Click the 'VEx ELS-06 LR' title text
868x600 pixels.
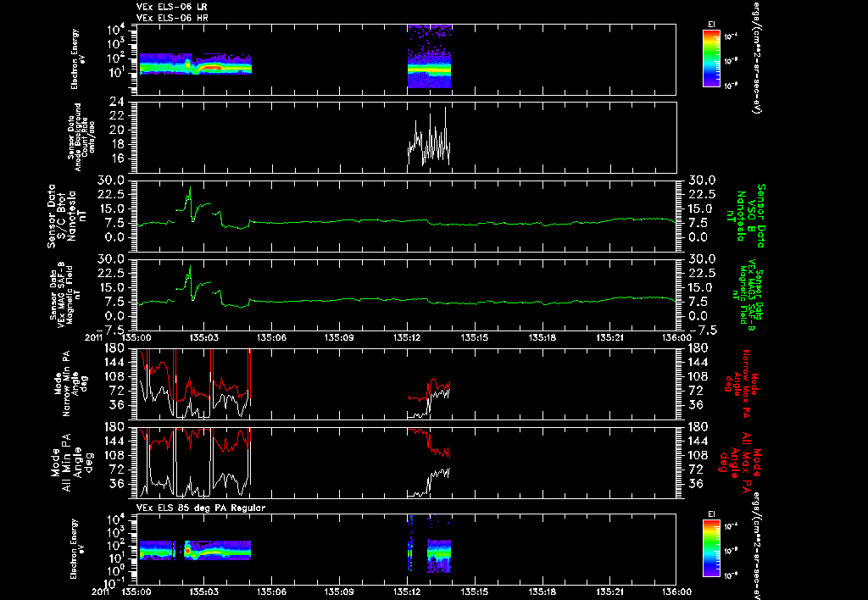(x=171, y=7)
